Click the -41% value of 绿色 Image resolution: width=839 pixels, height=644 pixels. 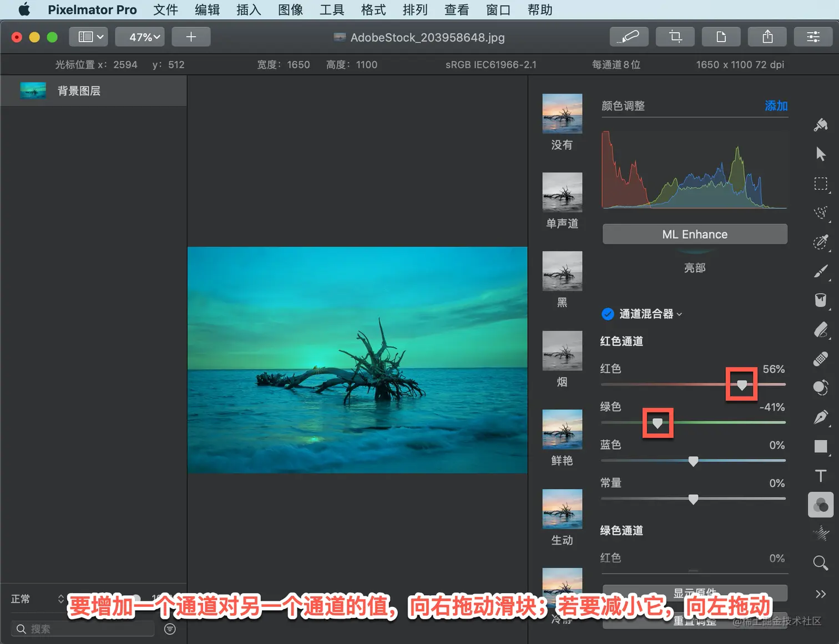772,407
